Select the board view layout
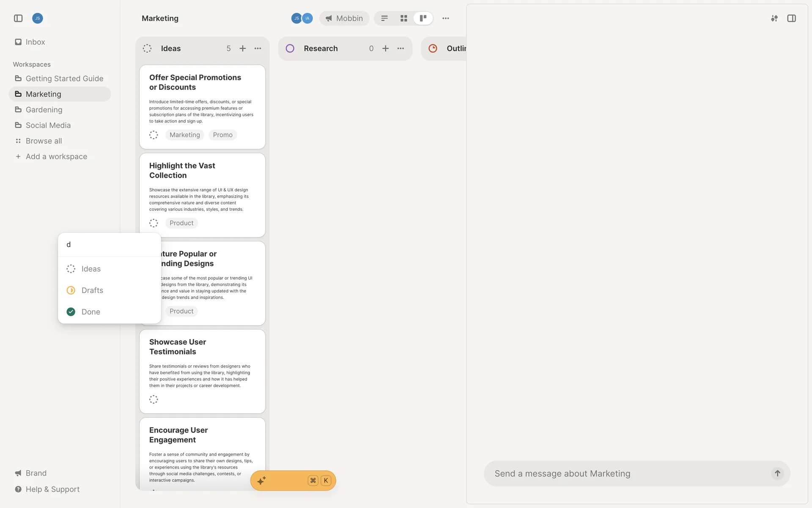The image size is (812, 508). pos(423,18)
